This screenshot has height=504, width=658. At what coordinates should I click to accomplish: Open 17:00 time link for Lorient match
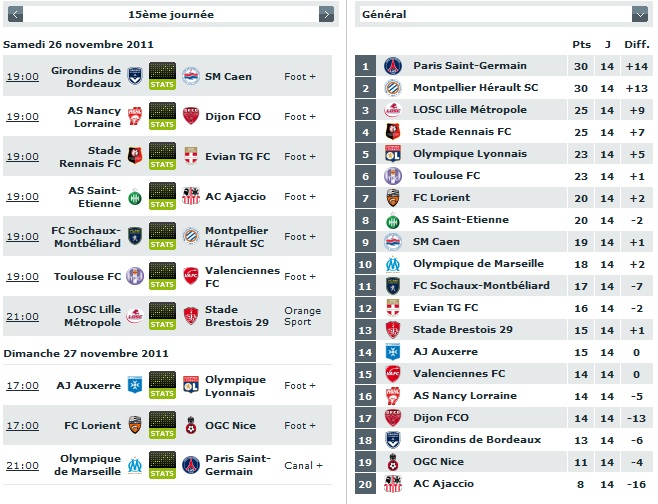point(23,426)
